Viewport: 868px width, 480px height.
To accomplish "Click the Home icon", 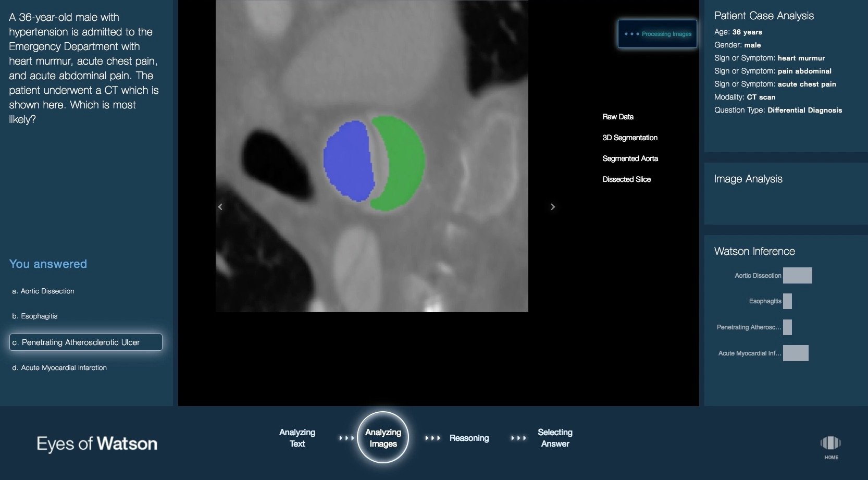I will (x=830, y=444).
